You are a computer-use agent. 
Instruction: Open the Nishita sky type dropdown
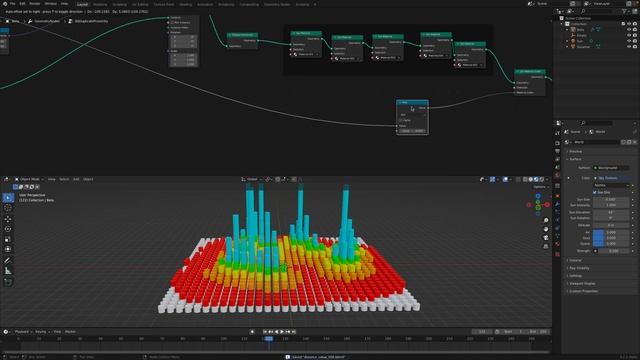[611, 185]
